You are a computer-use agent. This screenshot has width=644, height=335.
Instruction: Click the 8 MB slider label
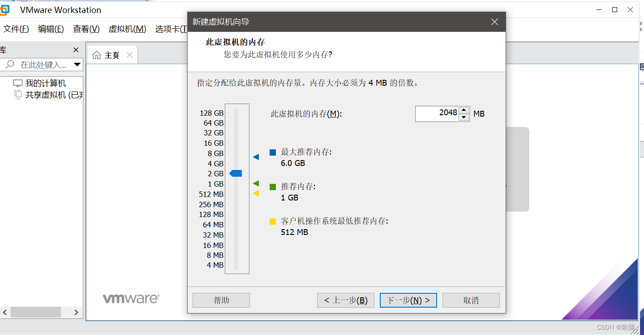(x=215, y=255)
